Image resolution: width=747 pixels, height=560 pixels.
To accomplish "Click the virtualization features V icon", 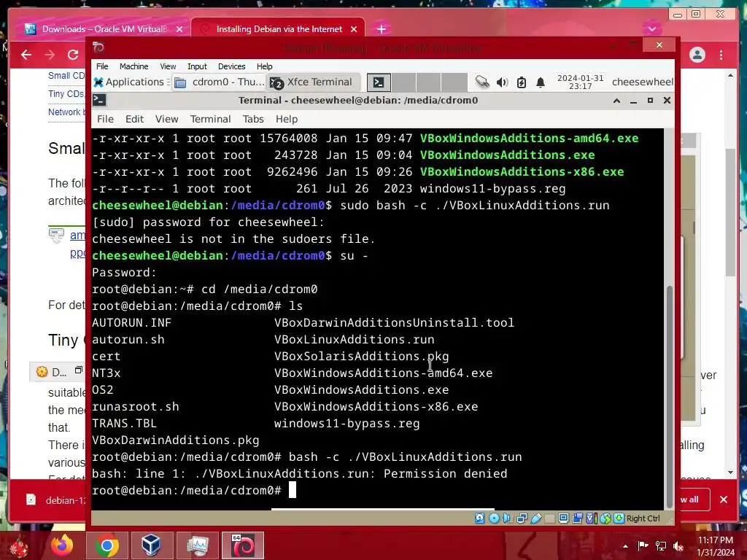I will 591,518.
